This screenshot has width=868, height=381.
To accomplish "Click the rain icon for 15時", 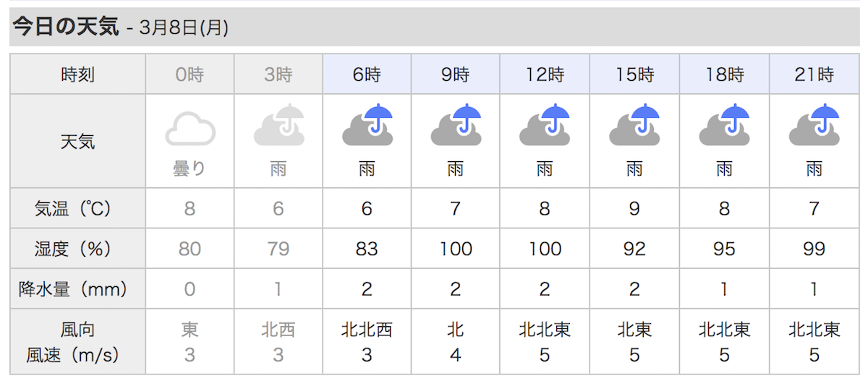I will pyautogui.click(x=634, y=125).
